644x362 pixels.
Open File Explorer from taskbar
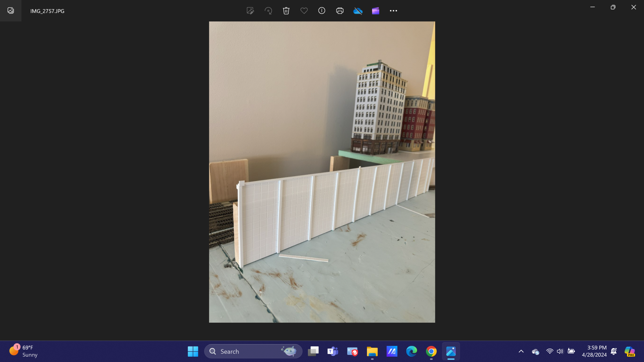pos(372,351)
